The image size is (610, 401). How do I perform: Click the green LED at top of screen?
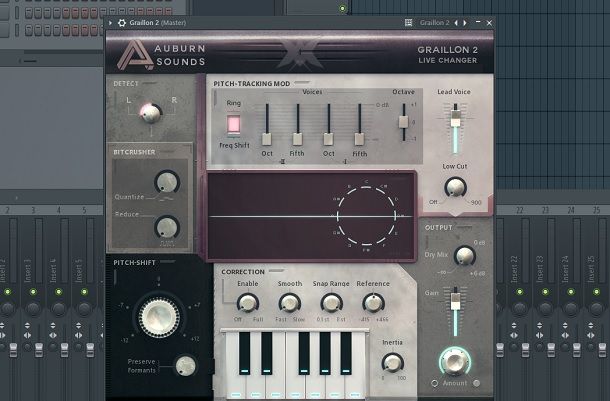tap(342, 8)
